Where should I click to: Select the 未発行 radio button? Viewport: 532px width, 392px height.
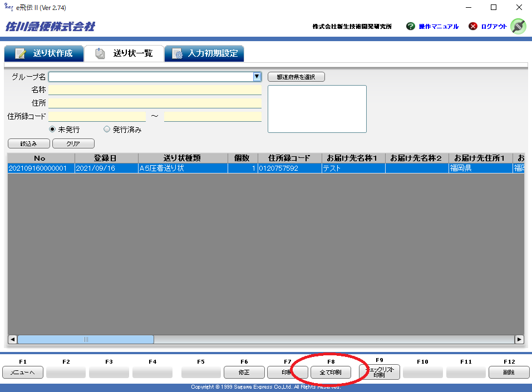53,130
